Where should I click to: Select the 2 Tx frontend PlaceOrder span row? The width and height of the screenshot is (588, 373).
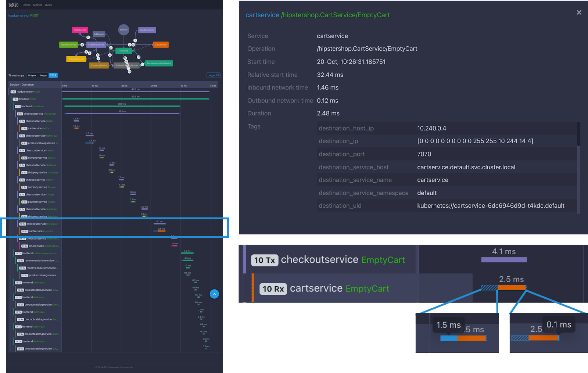37,107
